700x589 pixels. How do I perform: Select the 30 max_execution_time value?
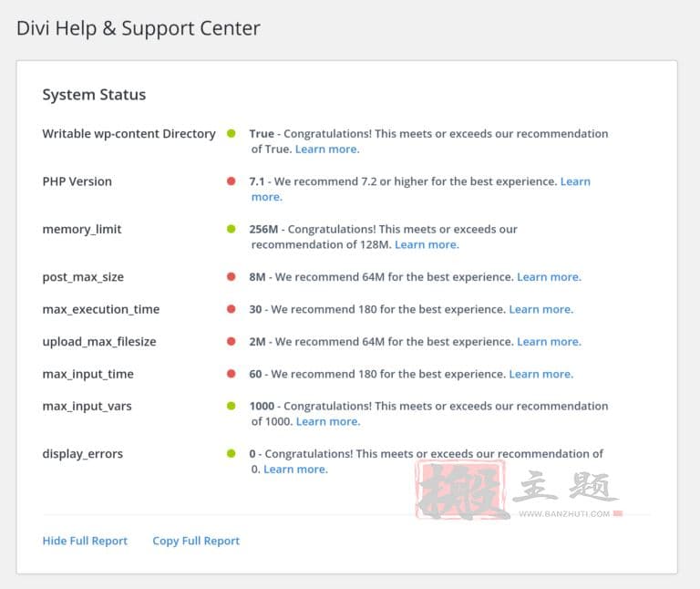tap(255, 309)
